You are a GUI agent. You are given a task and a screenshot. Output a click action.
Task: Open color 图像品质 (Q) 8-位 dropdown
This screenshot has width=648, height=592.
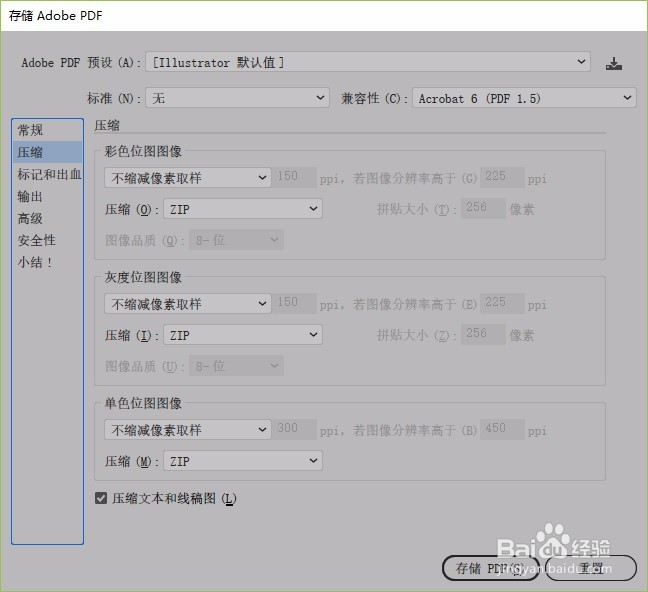point(236,240)
